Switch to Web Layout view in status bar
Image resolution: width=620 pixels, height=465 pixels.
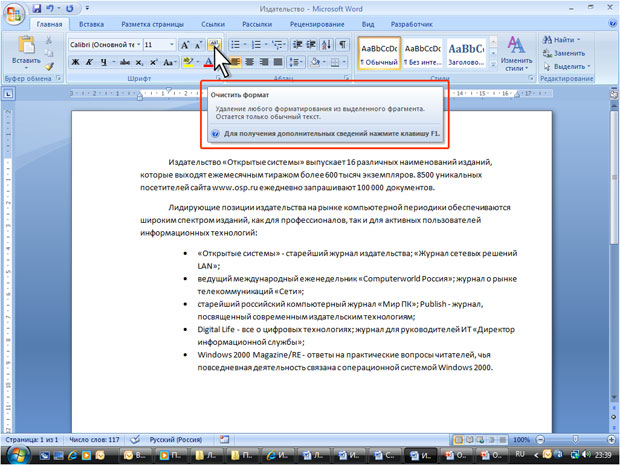(480, 440)
